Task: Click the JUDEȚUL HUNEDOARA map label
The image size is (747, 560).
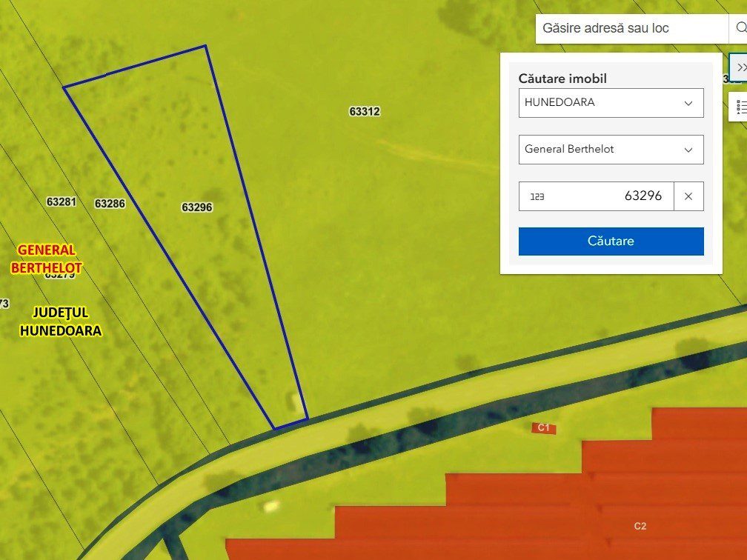Action: coord(61,321)
